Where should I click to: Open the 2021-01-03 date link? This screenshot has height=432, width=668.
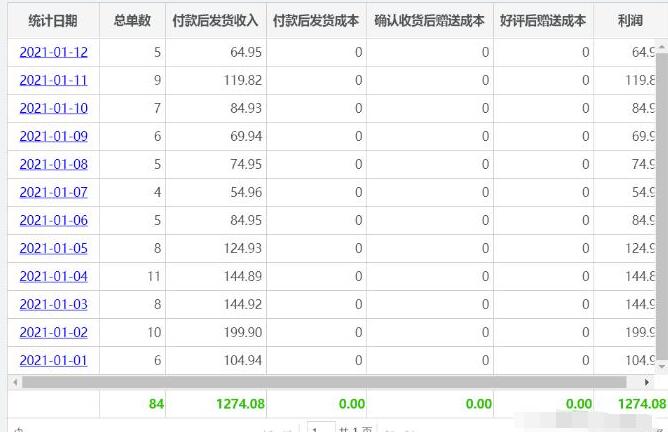[53, 304]
